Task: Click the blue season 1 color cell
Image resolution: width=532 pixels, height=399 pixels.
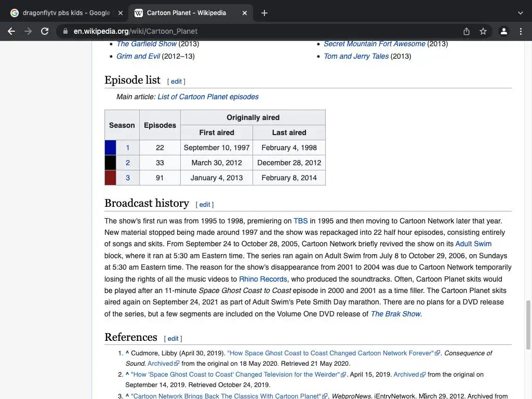Action: pos(110,148)
